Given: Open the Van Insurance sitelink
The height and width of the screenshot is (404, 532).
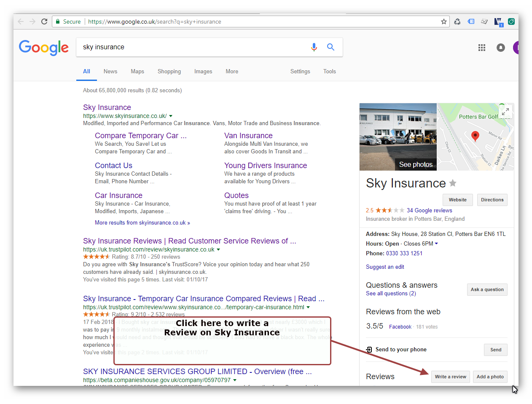Looking at the screenshot, I should coord(248,136).
